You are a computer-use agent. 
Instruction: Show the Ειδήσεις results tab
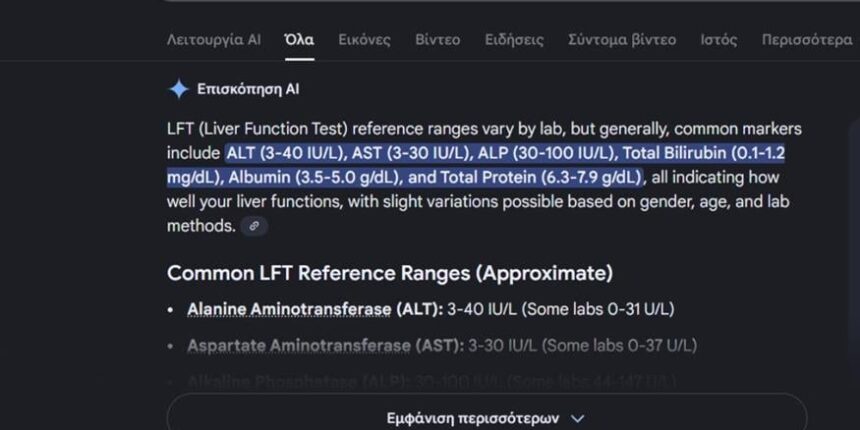[x=514, y=40]
